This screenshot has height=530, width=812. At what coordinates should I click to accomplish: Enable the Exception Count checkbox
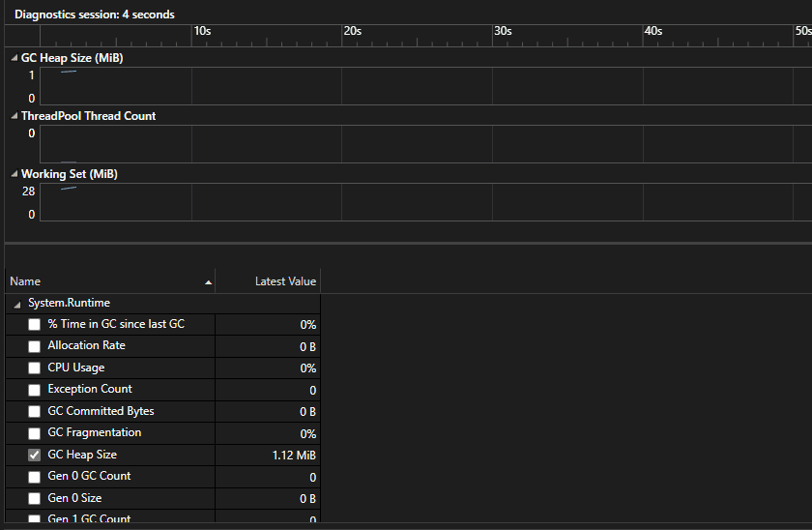tap(34, 390)
